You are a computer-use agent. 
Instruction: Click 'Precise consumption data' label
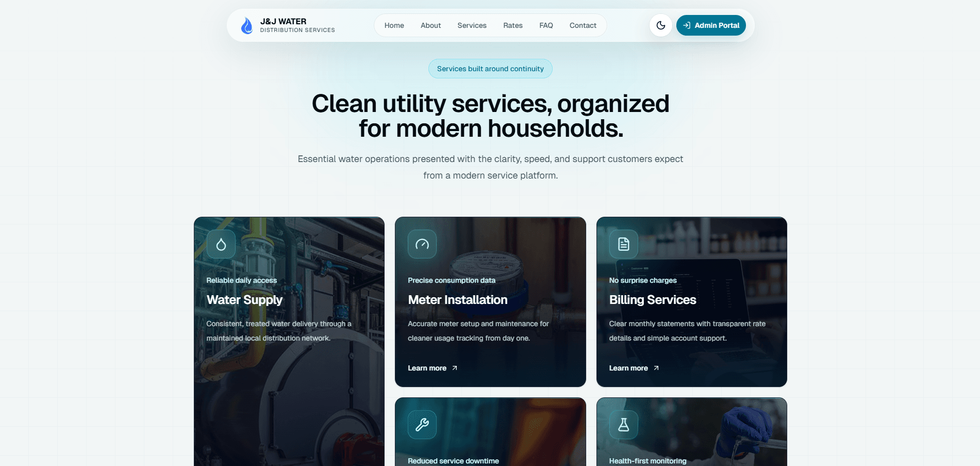pos(452,280)
